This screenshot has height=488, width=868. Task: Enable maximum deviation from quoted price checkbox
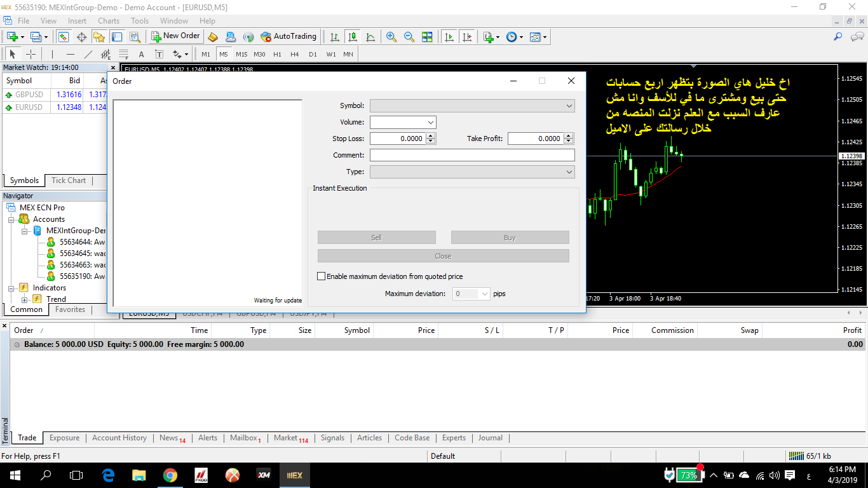pyautogui.click(x=321, y=276)
